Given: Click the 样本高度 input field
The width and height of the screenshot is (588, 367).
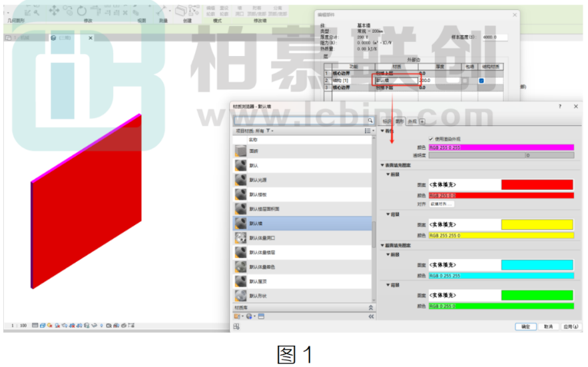Looking at the screenshot, I should pyautogui.click(x=495, y=37).
